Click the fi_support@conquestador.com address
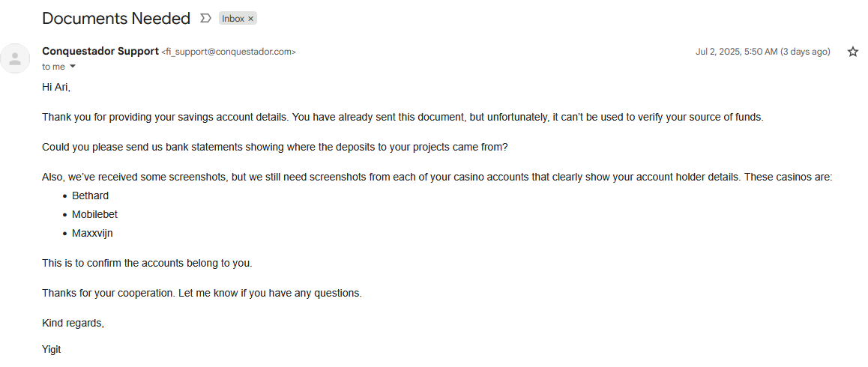The image size is (868, 367). point(228,52)
